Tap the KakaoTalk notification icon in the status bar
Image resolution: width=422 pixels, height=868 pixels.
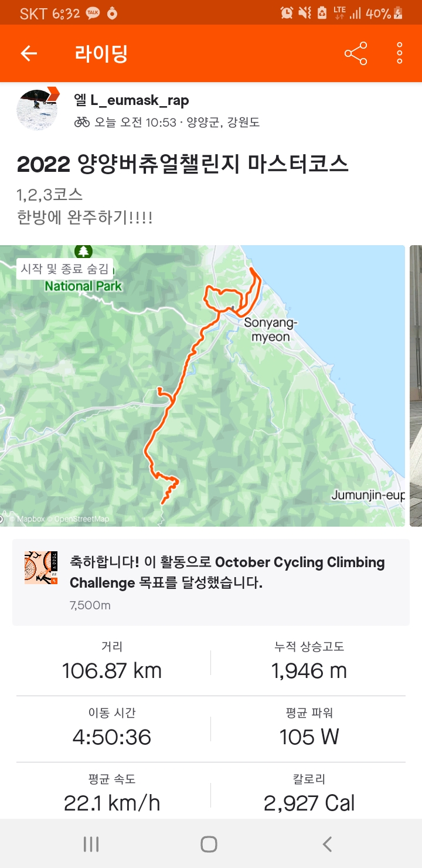(x=93, y=13)
